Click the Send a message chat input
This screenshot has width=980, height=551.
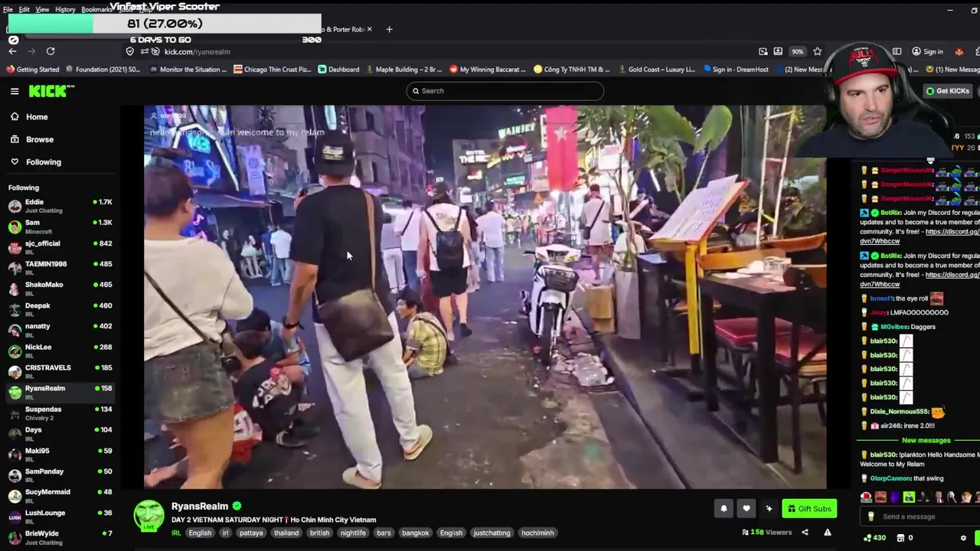tap(919, 517)
